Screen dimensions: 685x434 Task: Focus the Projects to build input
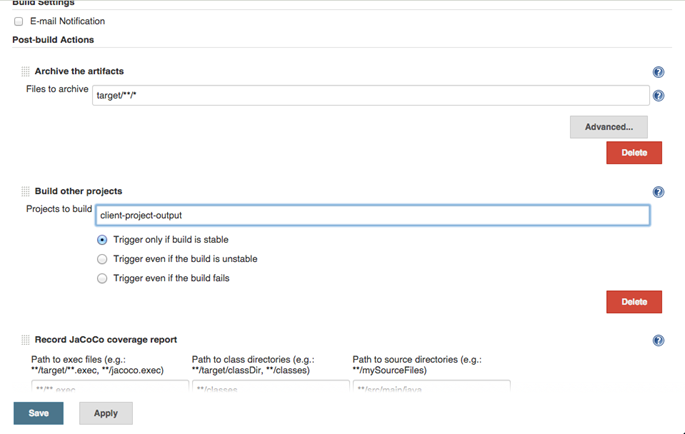coord(372,215)
